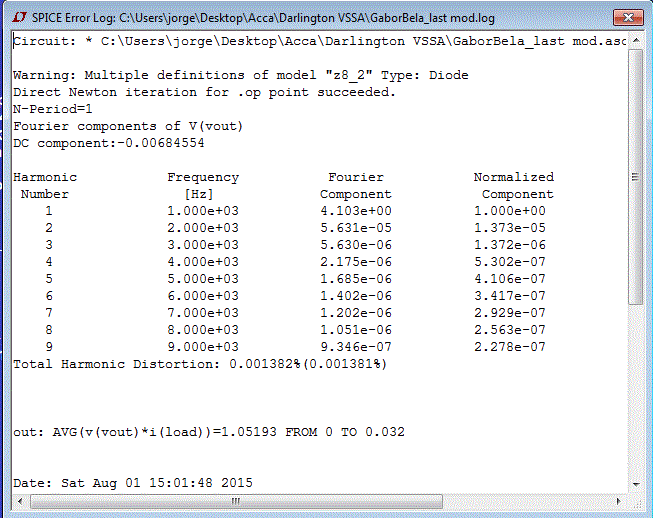
Task: Close the SPICE Error Log window
Action: click(x=628, y=17)
